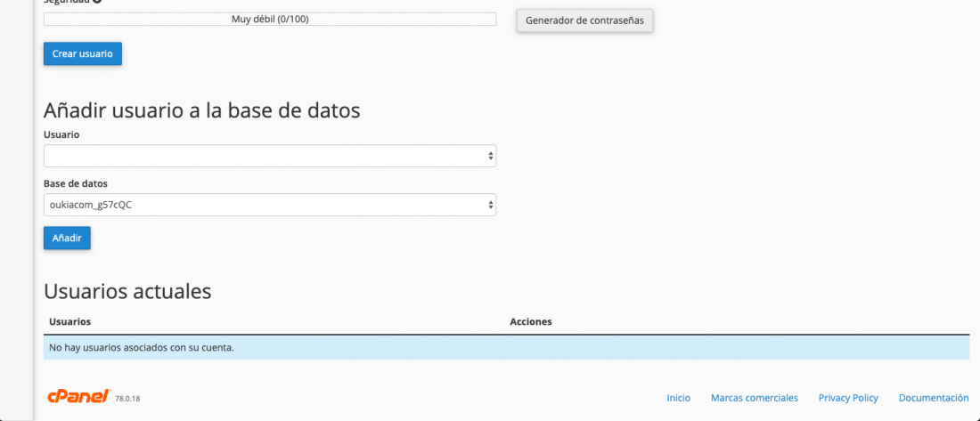
Task: Open the Generador de contraseñas
Action: pos(584,20)
